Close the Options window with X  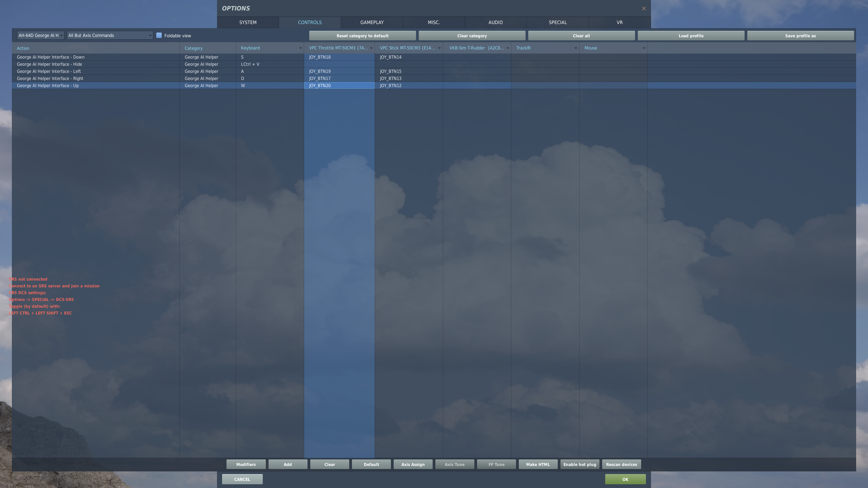pos(644,8)
